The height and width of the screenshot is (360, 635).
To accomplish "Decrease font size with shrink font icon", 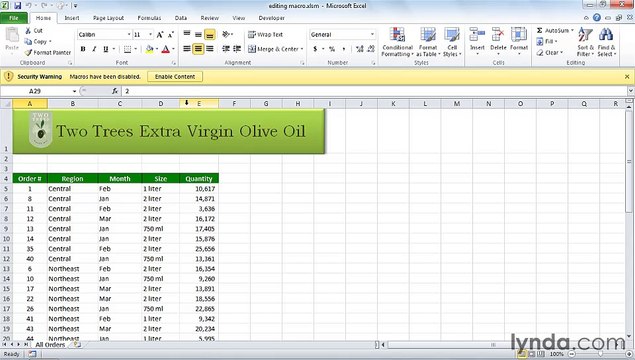I will pos(170,35).
